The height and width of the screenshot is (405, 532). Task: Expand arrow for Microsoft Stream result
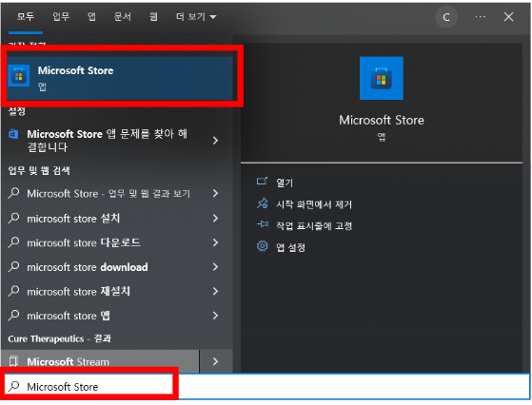click(215, 361)
